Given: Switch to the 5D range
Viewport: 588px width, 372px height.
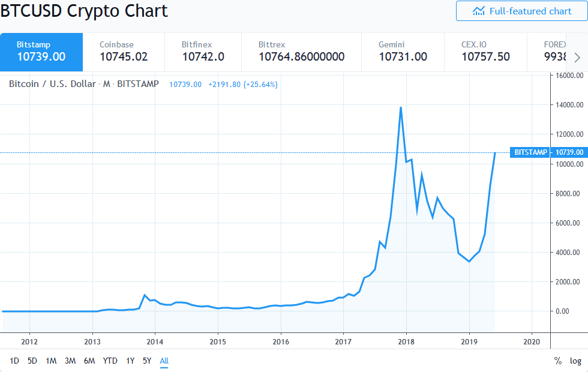Looking at the screenshot, I should tap(31, 361).
